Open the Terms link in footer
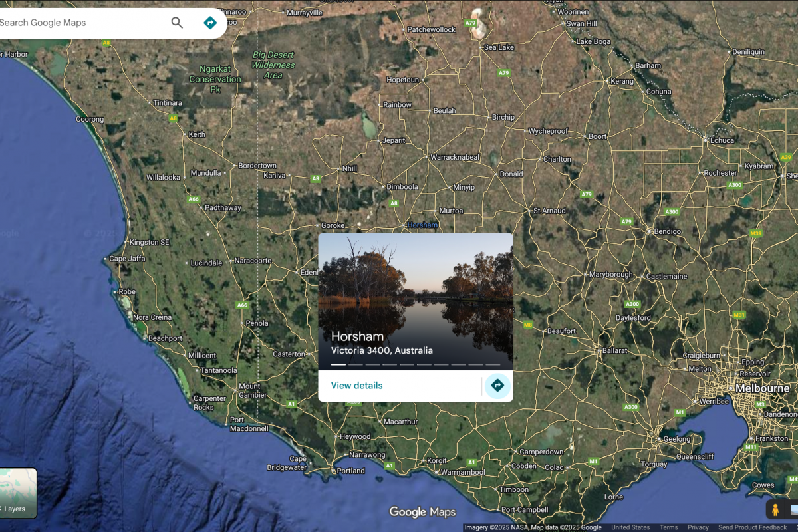This screenshot has height=532, width=798. (668, 527)
